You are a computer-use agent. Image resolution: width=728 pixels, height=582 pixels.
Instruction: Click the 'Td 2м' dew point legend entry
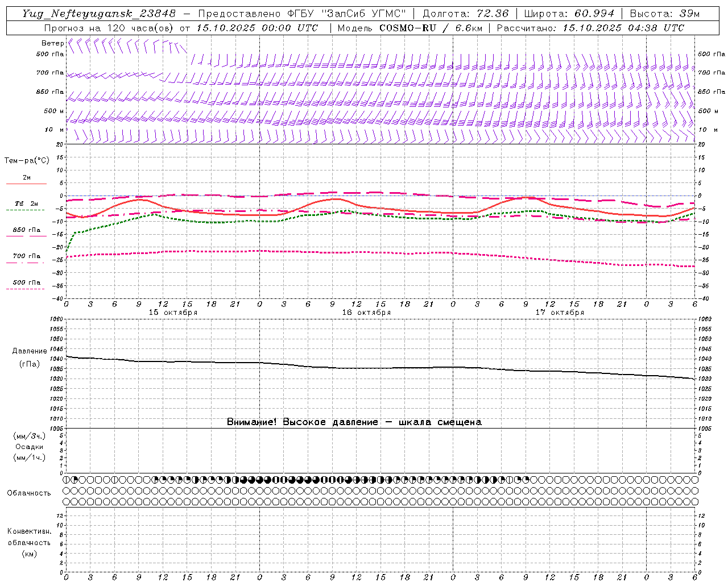pos(27,203)
